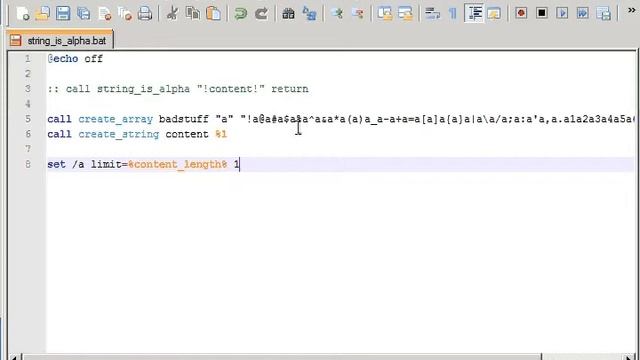Print the current document

point(144,13)
